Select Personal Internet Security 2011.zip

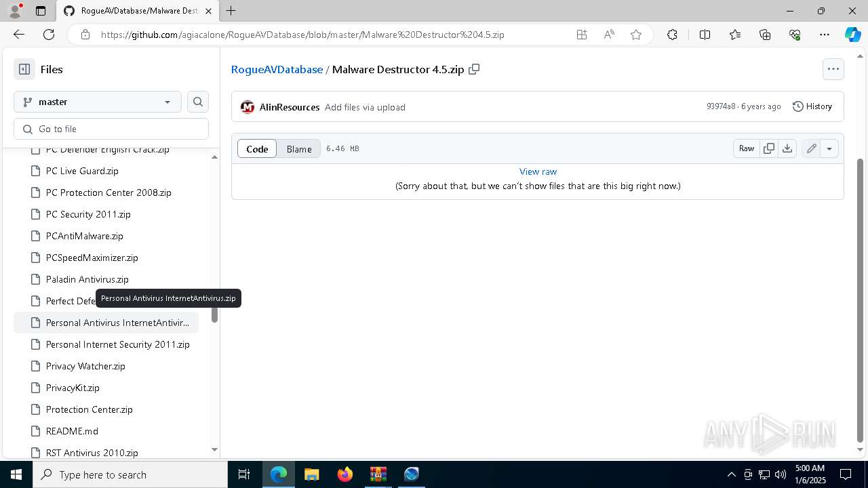(x=106, y=344)
